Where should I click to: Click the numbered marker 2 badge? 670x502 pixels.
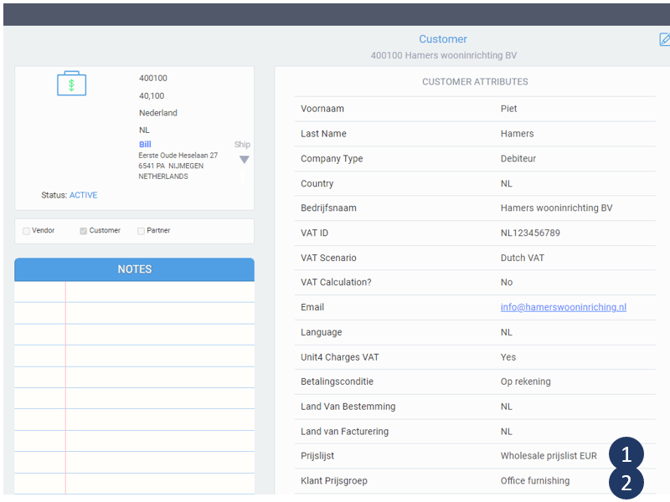tap(626, 481)
